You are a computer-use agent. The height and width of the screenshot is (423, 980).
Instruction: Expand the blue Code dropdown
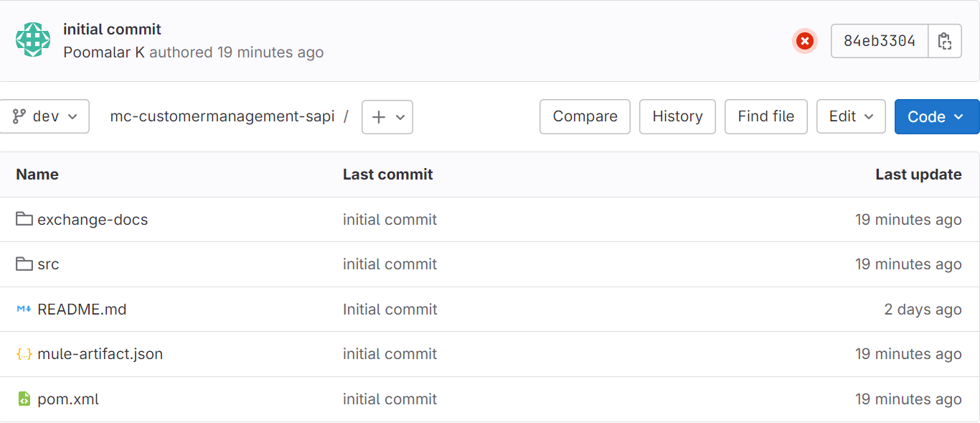(x=936, y=116)
